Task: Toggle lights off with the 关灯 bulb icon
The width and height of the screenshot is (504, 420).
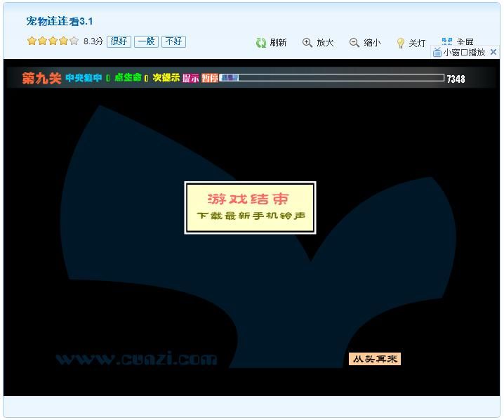Action: 401,43
